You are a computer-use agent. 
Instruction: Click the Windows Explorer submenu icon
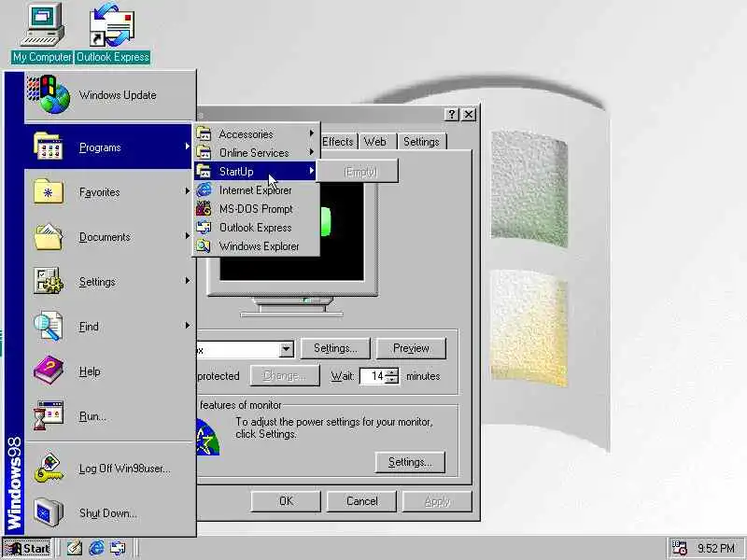click(x=204, y=245)
